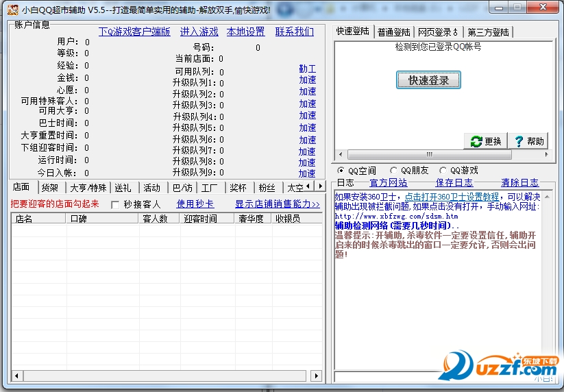Switch to the 活动 tab

click(x=151, y=188)
